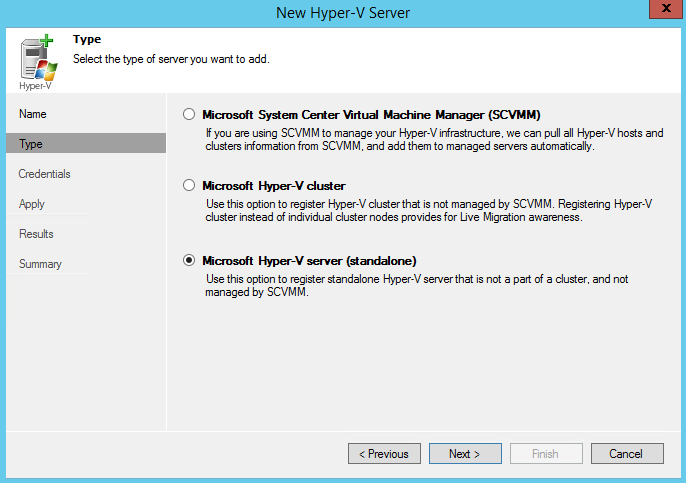Click the disabled Finish button
This screenshot has width=686, height=483.
pos(546,454)
